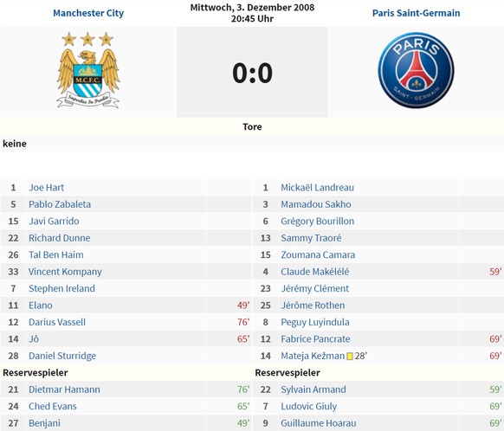Image resolution: width=504 pixels, height=431 pixels.
Task: Open the Manchester City team link
Action: coord(88,13)
